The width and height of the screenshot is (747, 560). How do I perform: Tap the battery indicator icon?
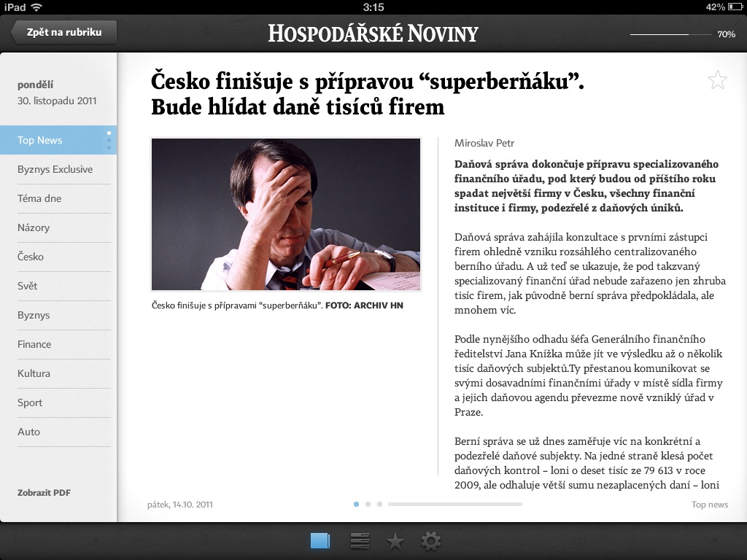click(x=735, y=7)
